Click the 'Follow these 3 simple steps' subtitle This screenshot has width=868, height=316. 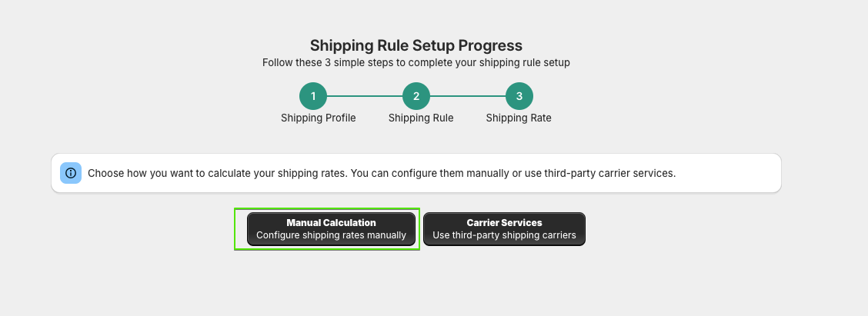pyautogui.click(x=416, y=62)
